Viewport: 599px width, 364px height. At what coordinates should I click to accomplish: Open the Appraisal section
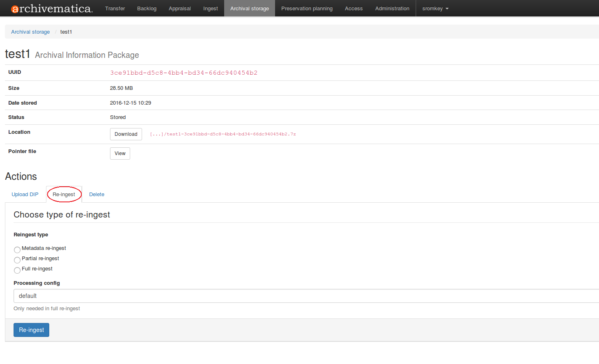click(x=179, y=9)
